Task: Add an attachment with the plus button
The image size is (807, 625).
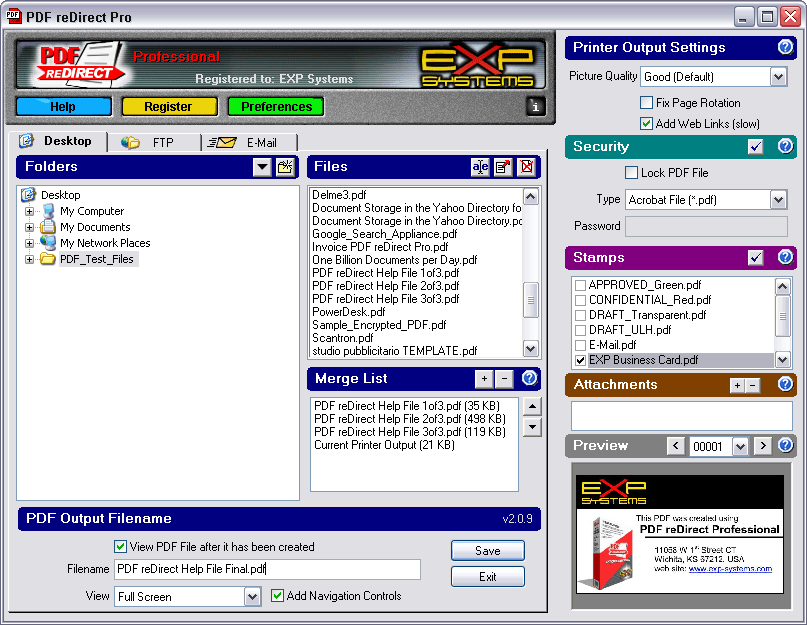Action: coord(738,385)
